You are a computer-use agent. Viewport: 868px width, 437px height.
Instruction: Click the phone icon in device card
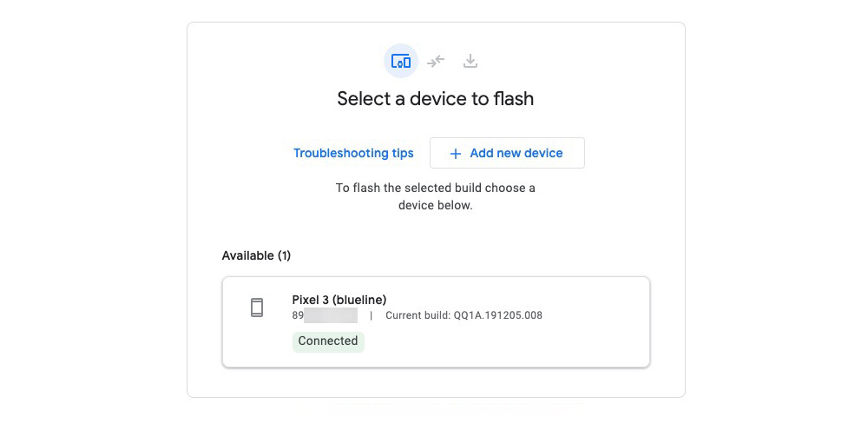click(257, 308)
